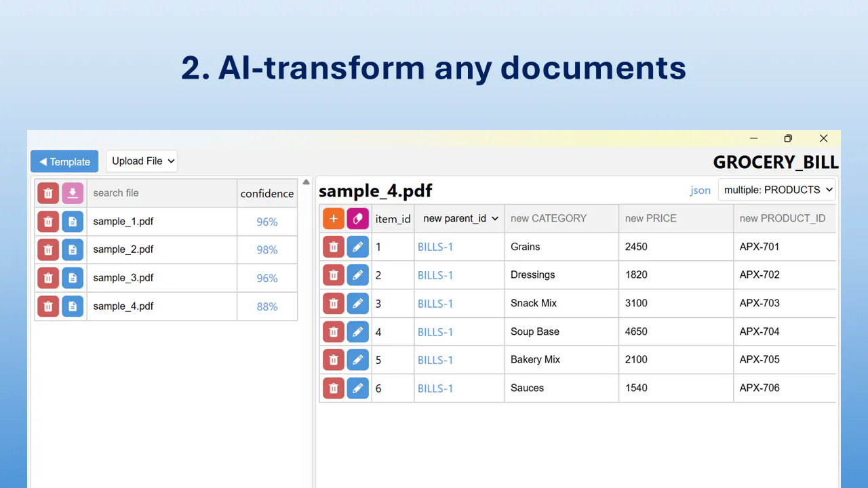Delete the Sauces row
The image size is (868, 488).
tap(334, 388)
